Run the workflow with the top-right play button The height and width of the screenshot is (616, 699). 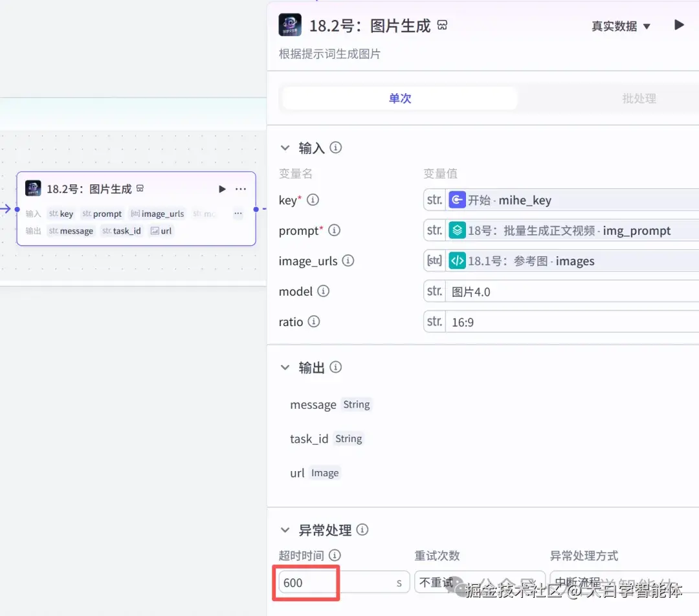click(678, 25)
